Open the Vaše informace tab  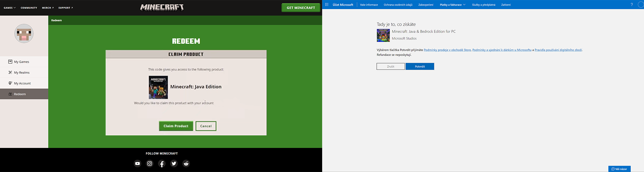[x=369, y=5]
